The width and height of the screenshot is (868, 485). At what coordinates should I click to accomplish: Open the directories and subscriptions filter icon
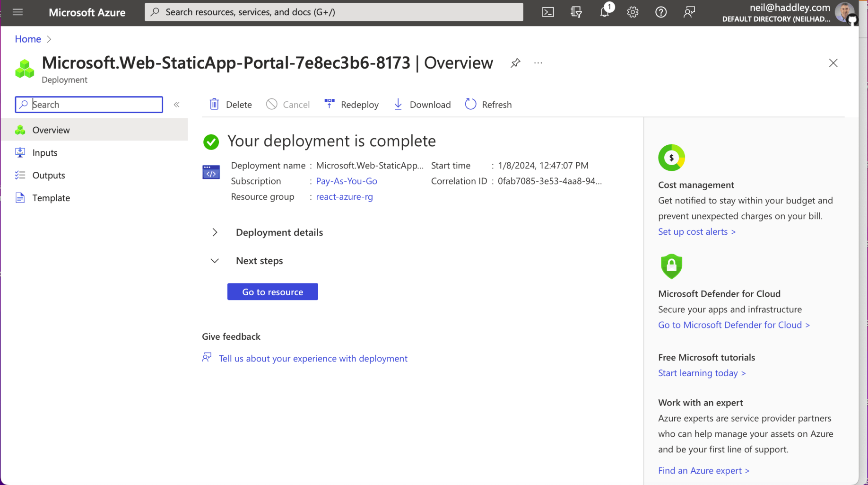coord(576,12)
